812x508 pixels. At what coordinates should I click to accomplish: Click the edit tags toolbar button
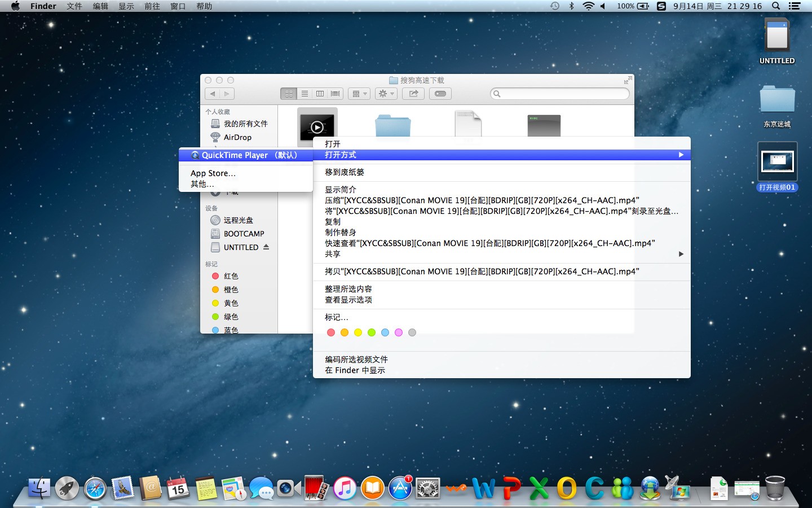[440, 94]
